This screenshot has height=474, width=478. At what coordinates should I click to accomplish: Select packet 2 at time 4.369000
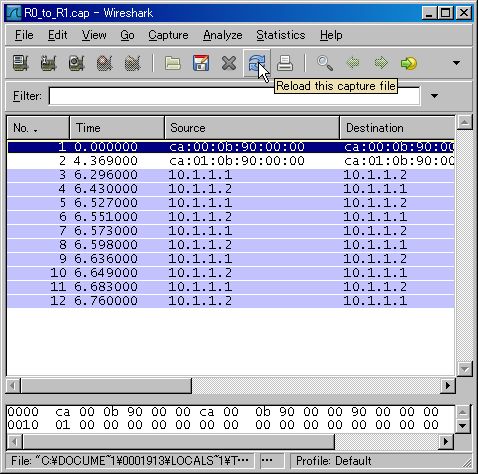(231, 161)
